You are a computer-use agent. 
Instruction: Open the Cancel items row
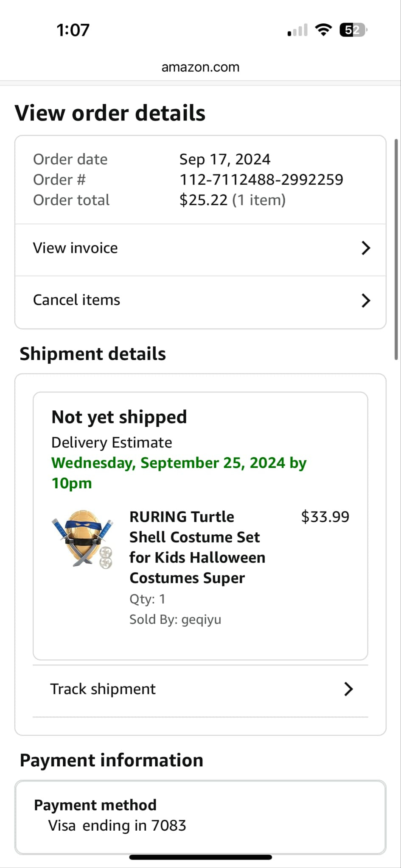[x=77, y=300]
